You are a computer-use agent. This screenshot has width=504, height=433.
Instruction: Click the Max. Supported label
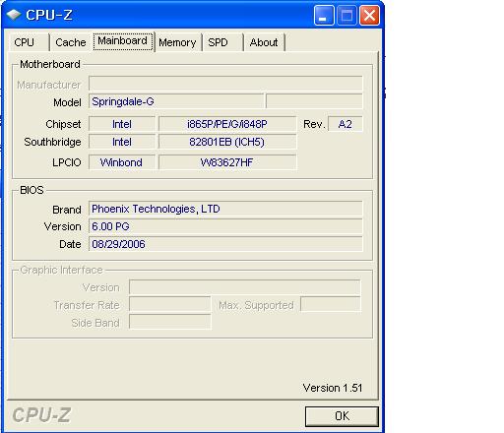tap(256, 305)
